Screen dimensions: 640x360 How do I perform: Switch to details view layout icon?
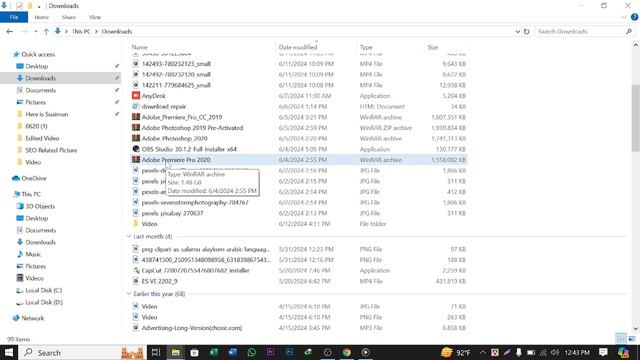point(621,338)
